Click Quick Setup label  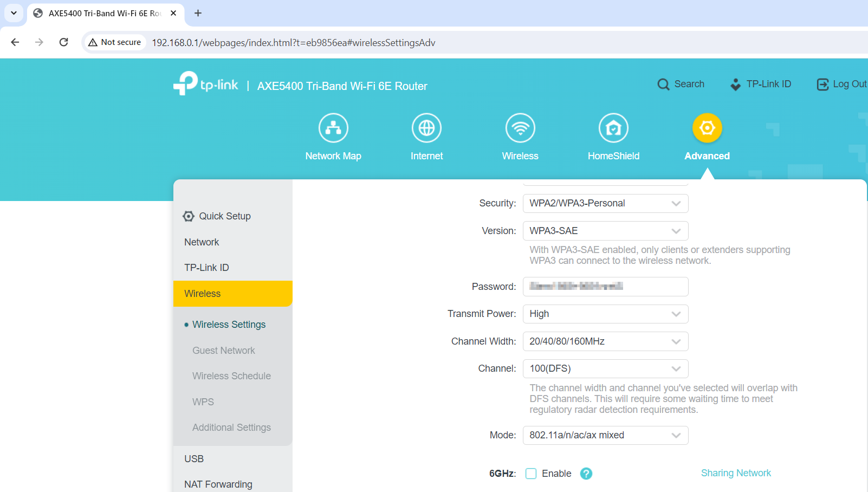tap(225, 216)
